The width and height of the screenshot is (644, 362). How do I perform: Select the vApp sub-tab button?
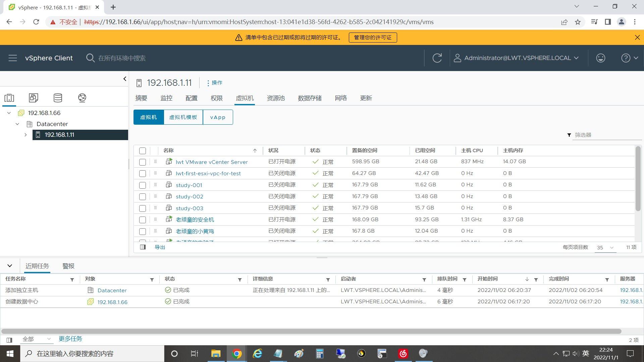218,117
